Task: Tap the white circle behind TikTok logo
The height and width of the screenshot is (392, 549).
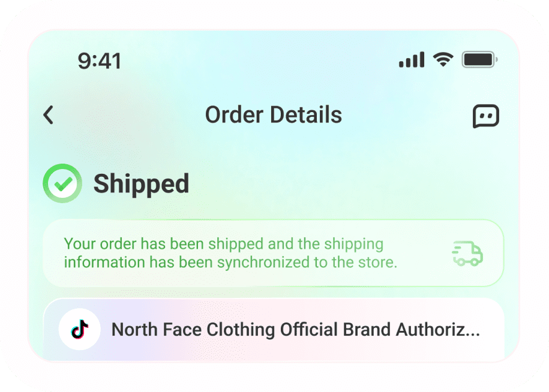Action: tap(79, 330)
